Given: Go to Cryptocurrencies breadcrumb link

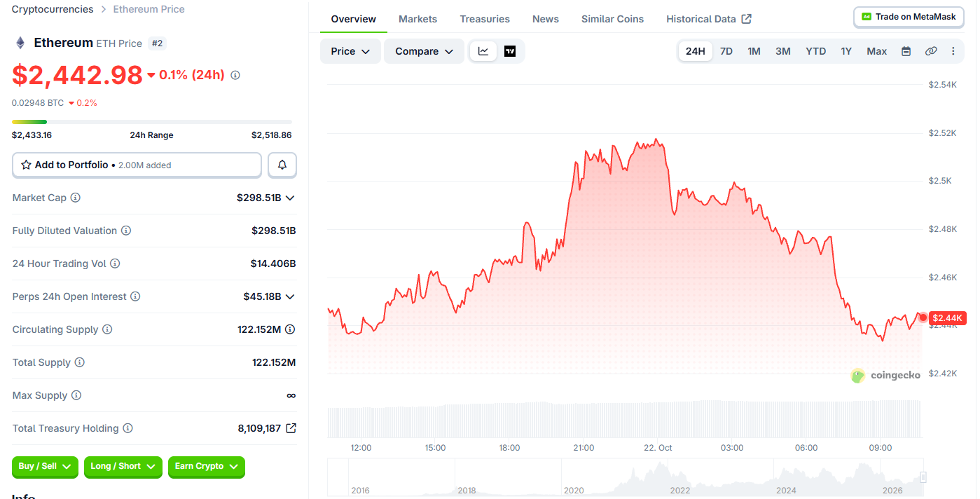Looking at the screenshot, I should [53, 9].
